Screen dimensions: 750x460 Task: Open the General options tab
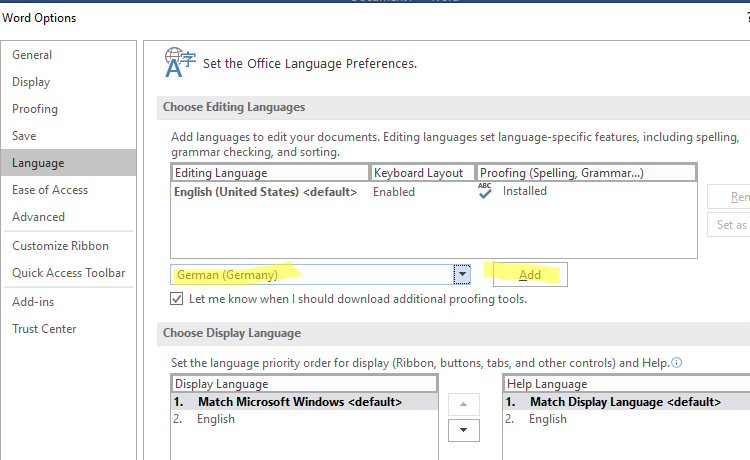(x=32, y=55)
